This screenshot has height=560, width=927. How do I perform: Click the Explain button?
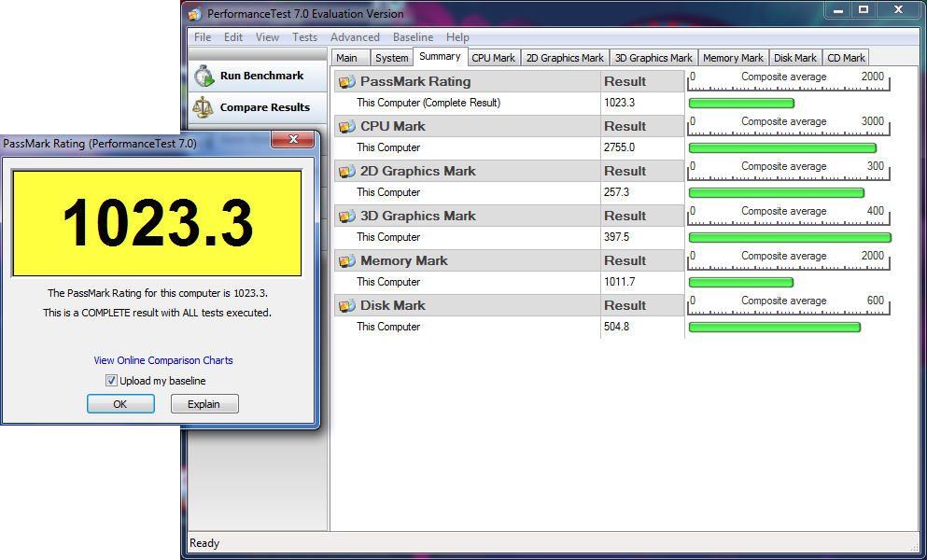204,404
